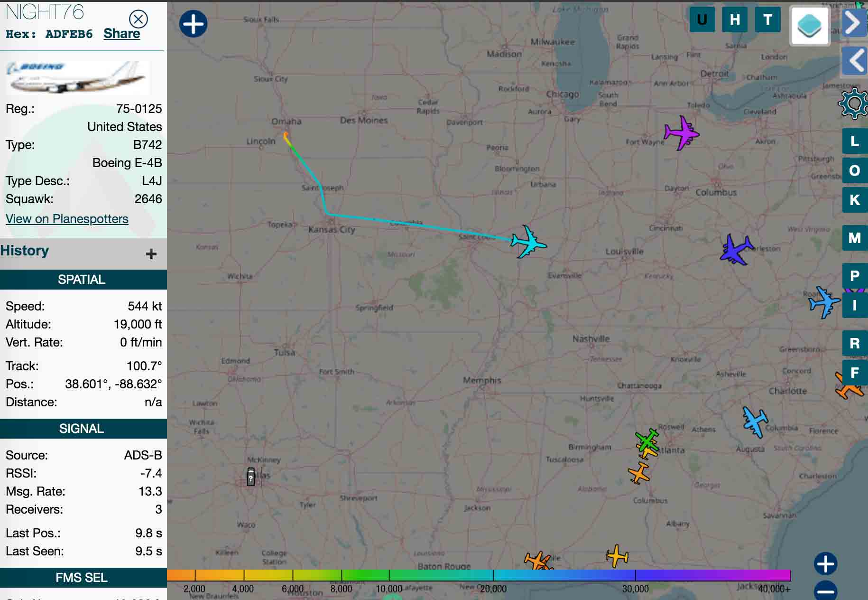Click the Last Seen value 9.5 s
Image resolution: width=868 pixels, height=600 pixels.
[x=148, y=551]
